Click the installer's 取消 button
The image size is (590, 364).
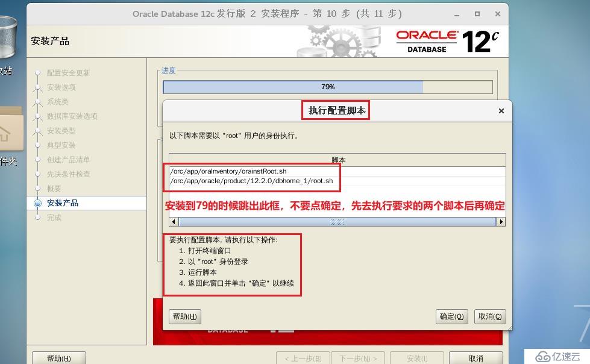476,358
